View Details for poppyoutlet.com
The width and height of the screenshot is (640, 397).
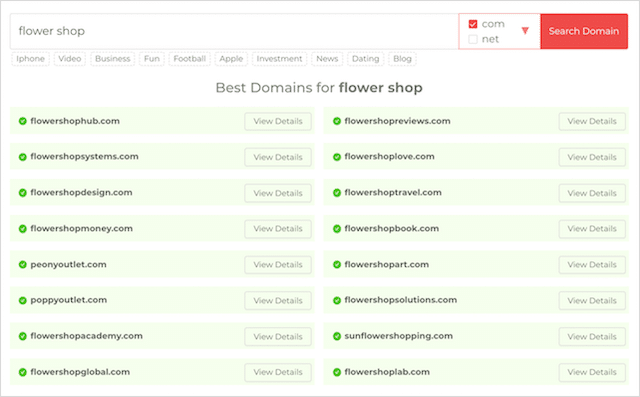[x=278, y=301]
